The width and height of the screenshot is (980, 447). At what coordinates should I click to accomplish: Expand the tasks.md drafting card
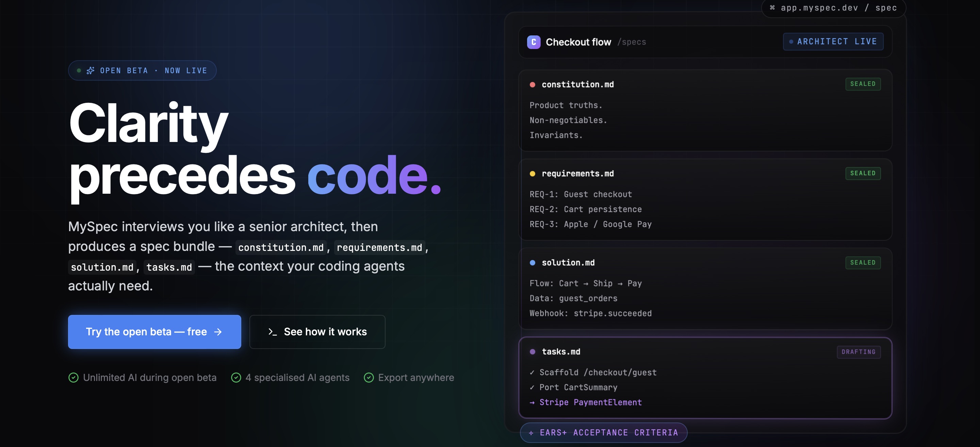pyautogui.click(x=705, y=378)
